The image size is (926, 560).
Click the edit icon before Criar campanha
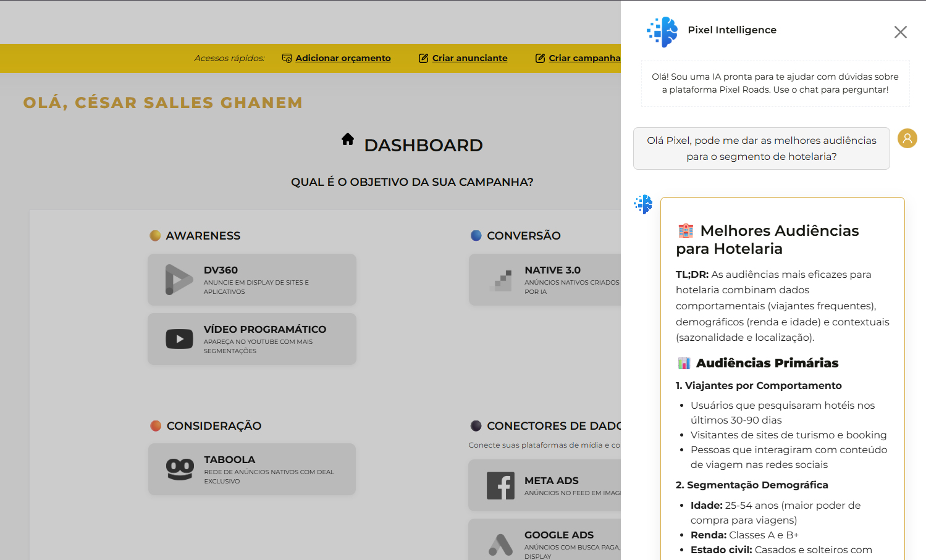point(540,58)
